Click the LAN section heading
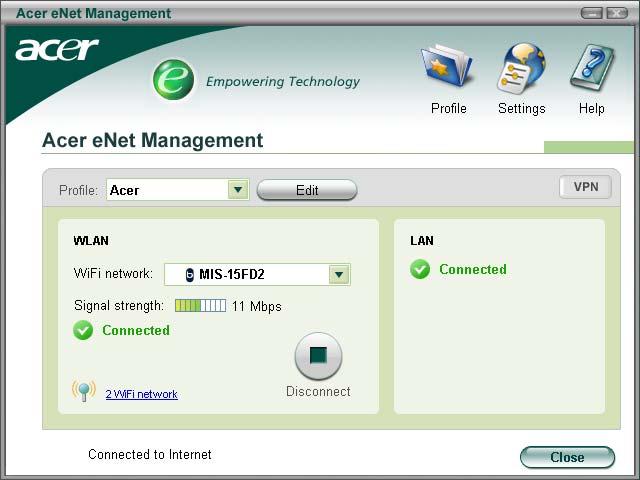This screenshot has width=640, height=480. click(422, 240)
